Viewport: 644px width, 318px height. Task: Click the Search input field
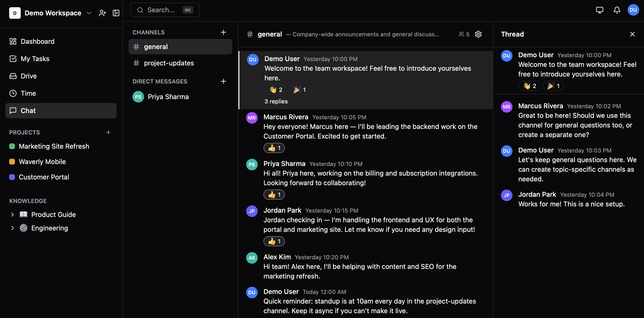click(x=161, y=10)
